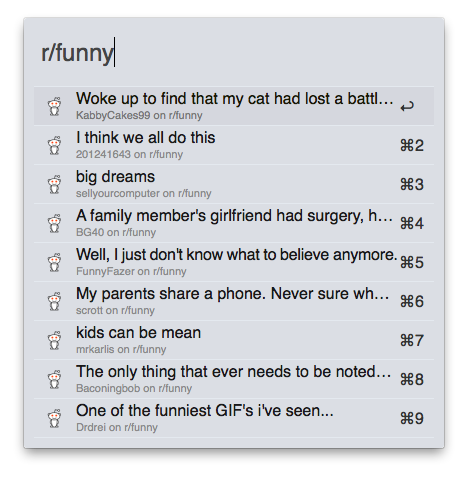Screen dimensions: 468x478
Task: Click the r/funny search input field
Action: point(233,53)
